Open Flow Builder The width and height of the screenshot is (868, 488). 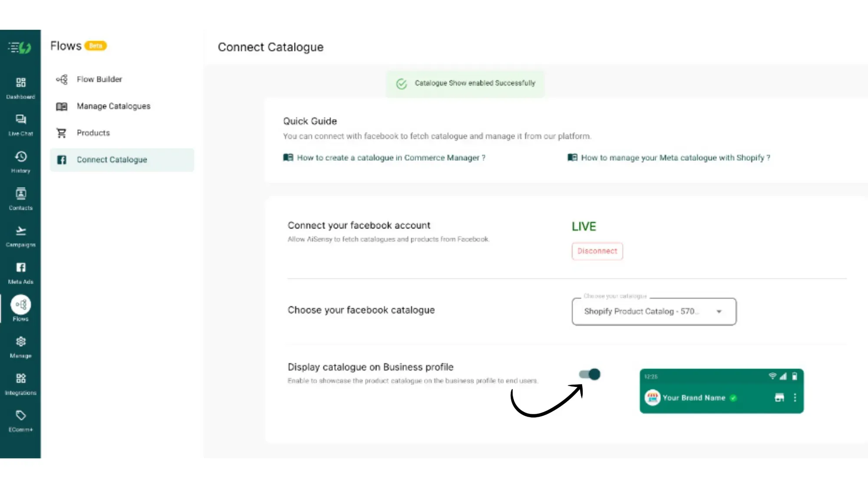coord(99,79)
